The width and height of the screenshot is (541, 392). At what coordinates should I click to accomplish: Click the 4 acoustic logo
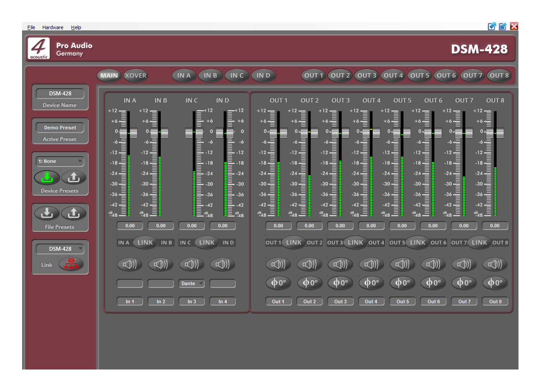point(39,48)
